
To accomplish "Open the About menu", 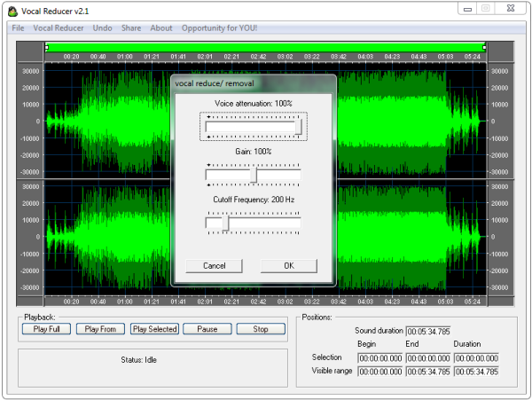I will (161, 27).
